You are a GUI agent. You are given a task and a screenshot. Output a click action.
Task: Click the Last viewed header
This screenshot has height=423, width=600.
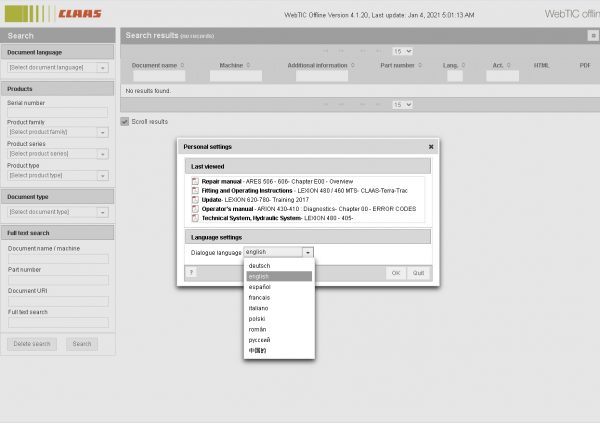(x=308, y=167)
